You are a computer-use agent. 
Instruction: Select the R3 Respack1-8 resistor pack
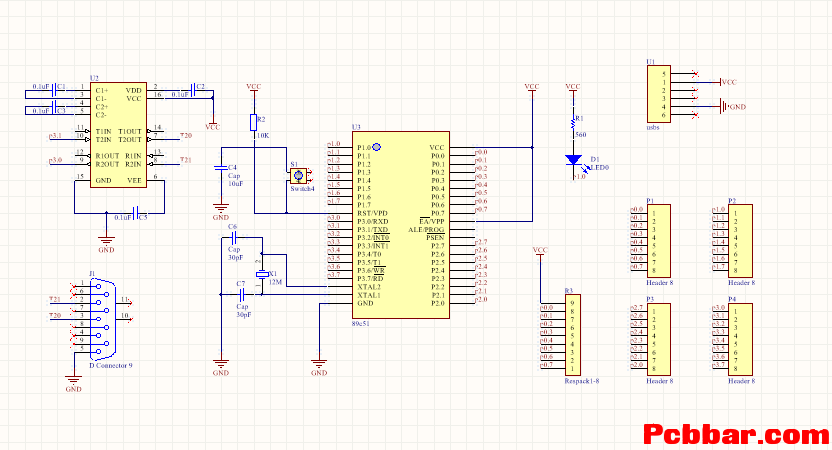click(x=573, y=334)
